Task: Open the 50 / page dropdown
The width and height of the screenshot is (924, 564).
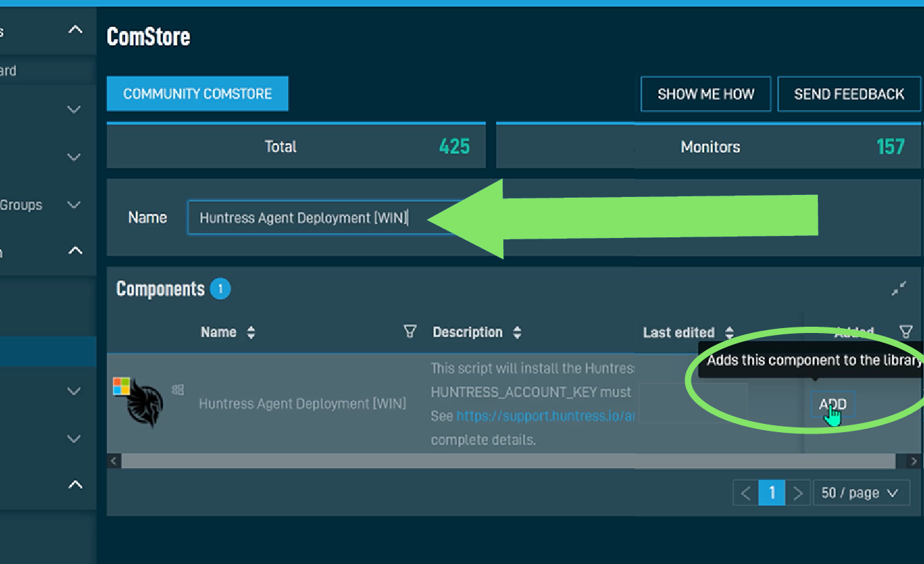Action: point(861,493)
